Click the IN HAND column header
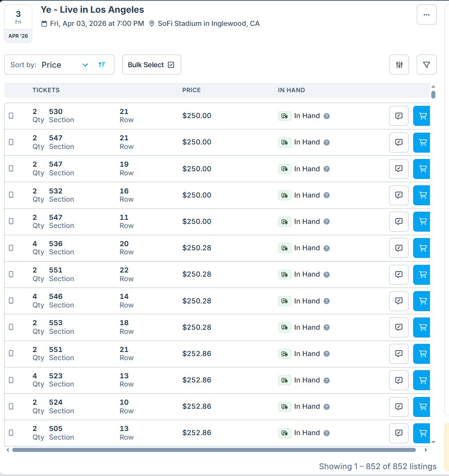The image size is (449, 476). 291,90
